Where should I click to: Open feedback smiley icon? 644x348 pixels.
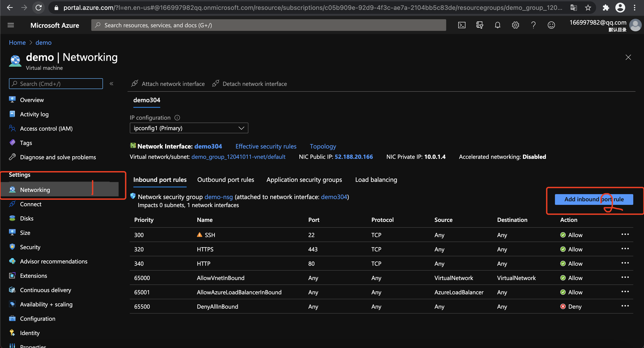pyautogui.click(x=551, y=25)
